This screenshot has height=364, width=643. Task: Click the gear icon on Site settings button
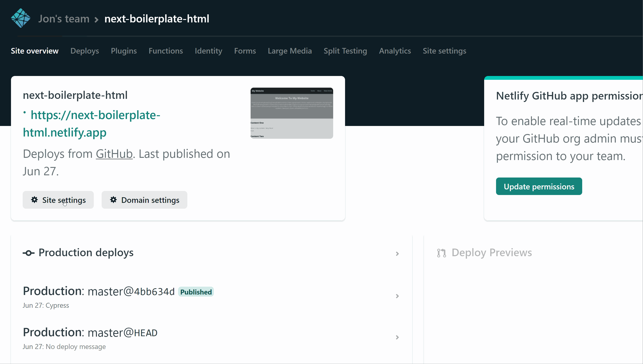[34, 200]
